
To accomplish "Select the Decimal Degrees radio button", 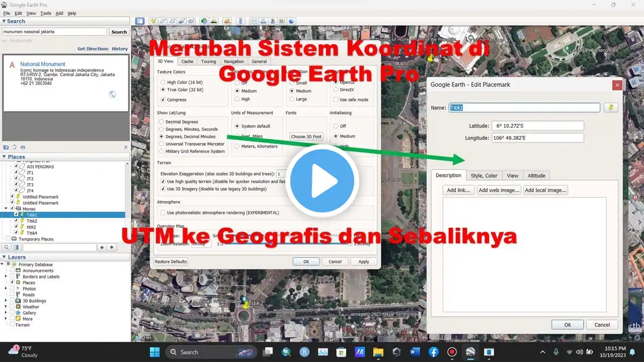I will [x=162, y=122].
